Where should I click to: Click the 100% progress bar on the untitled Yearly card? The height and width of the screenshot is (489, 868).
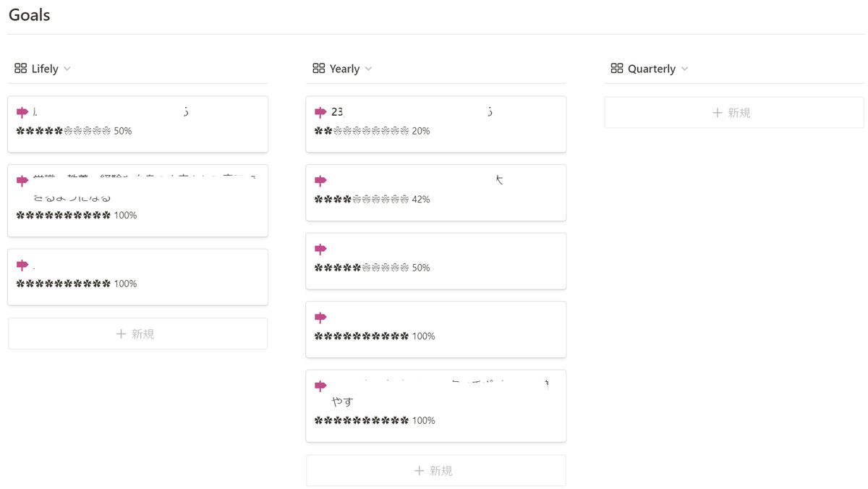tap(362, 336)
